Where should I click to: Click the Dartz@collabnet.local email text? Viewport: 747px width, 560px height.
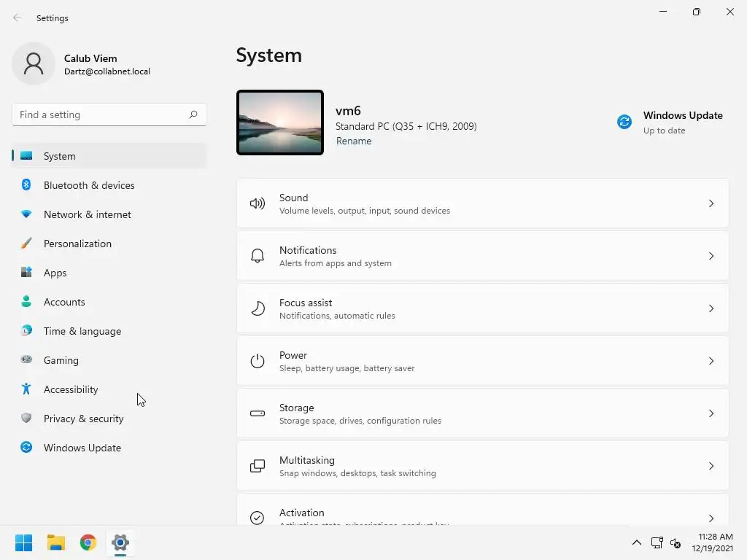click(x=107, y=71)
